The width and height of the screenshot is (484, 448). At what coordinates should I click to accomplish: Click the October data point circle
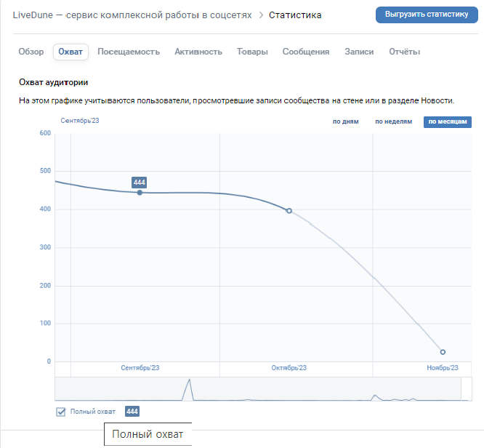coord(289,211)
